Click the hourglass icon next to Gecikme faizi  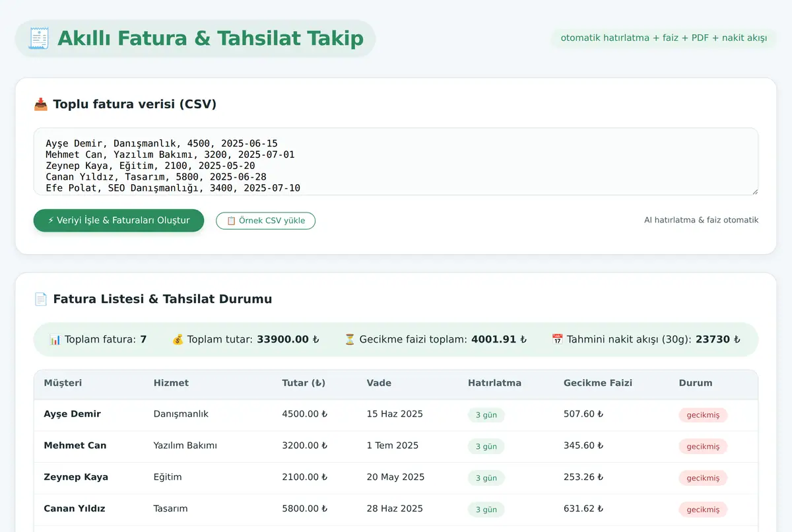[x=350, y=339]
